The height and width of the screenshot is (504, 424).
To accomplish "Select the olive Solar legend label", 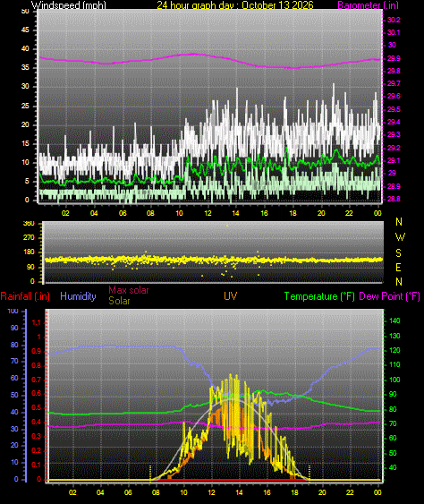I will (119, 301).
